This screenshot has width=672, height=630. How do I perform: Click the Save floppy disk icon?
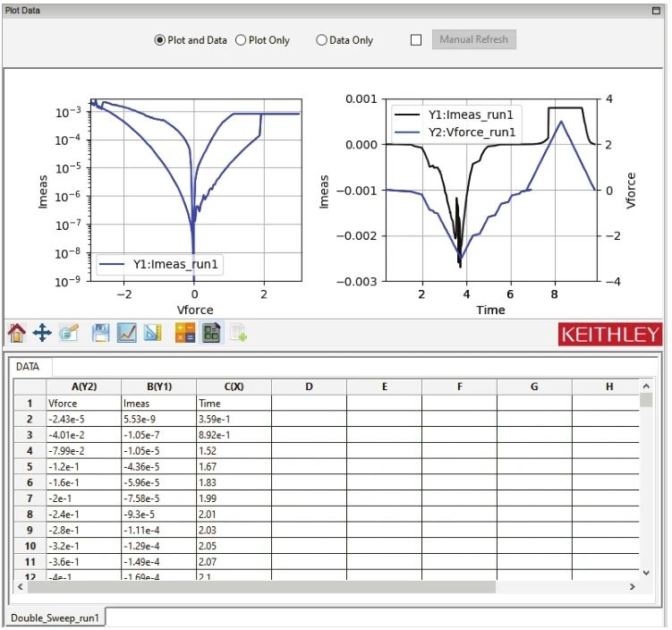(101, 334)
